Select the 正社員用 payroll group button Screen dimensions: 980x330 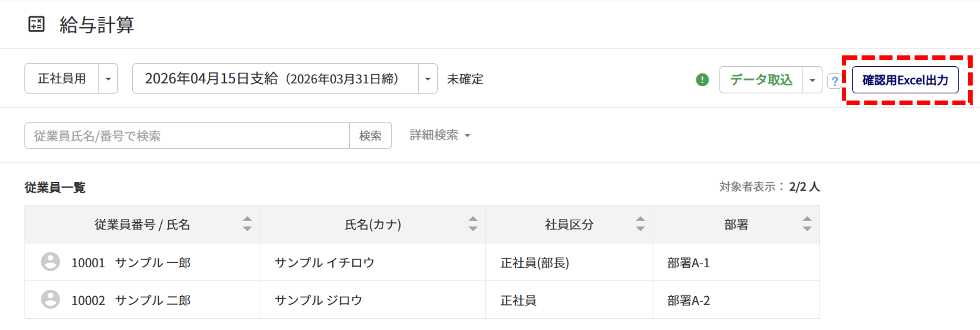tap(62, 79)
